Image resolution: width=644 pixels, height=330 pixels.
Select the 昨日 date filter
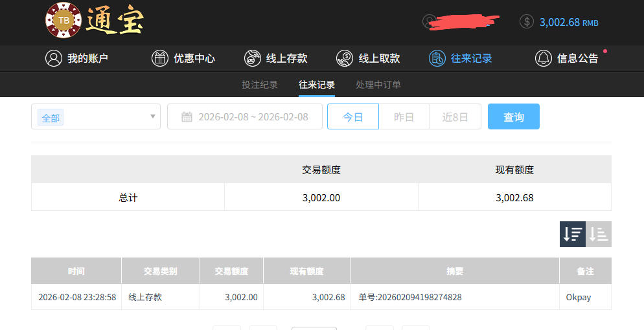click(404, 116)
